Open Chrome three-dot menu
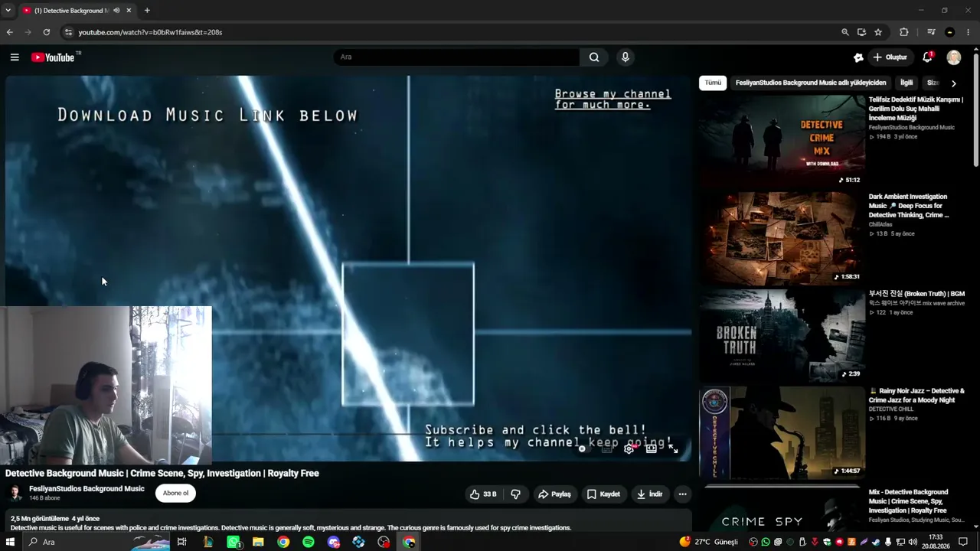This screenshot has width=980, height=551. pyautogui.click(x=969, y=32)
